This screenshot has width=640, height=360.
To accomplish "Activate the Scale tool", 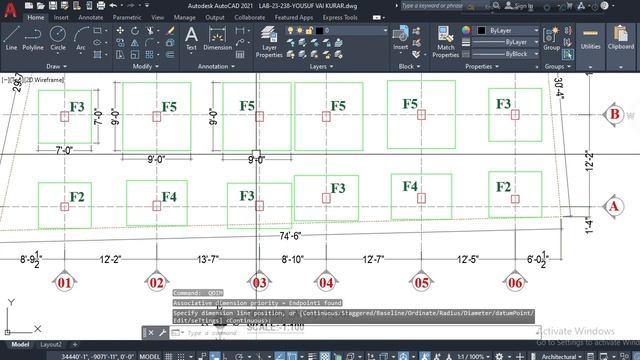I will pos(135,54).
